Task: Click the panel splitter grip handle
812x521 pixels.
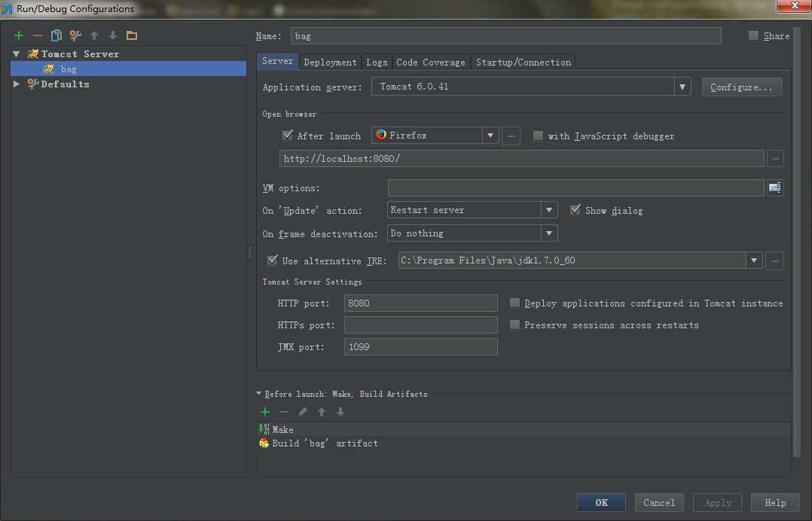Action: pos(250,252)
